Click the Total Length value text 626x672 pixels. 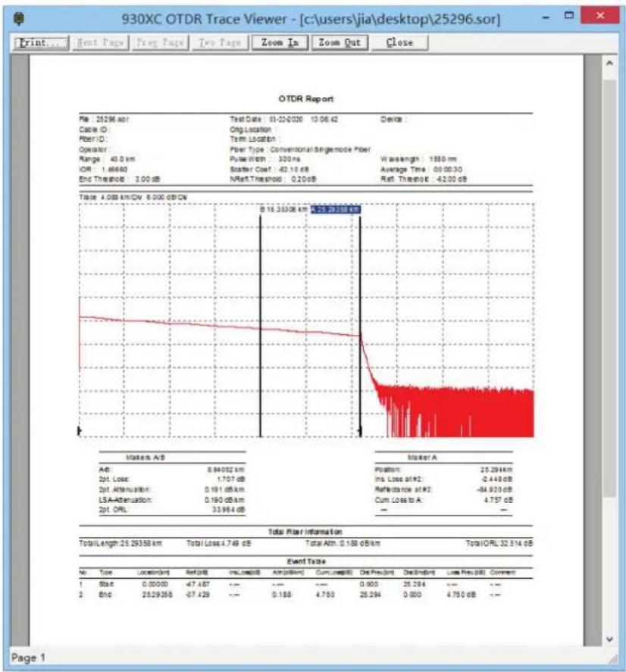tap(121, 543)
